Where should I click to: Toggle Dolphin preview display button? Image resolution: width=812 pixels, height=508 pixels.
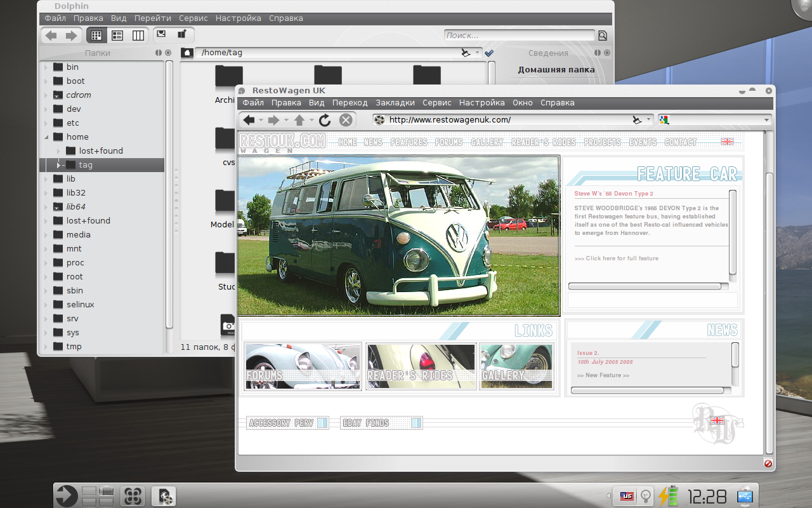coord(162,35)
